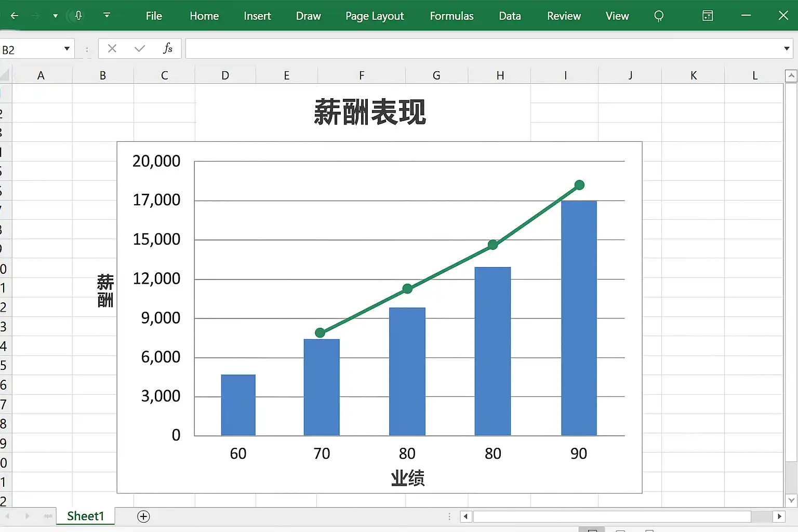This screenshot has height=532, width=798.
Task: Open the ribbon display options icon
Action: tap(708, 16)
